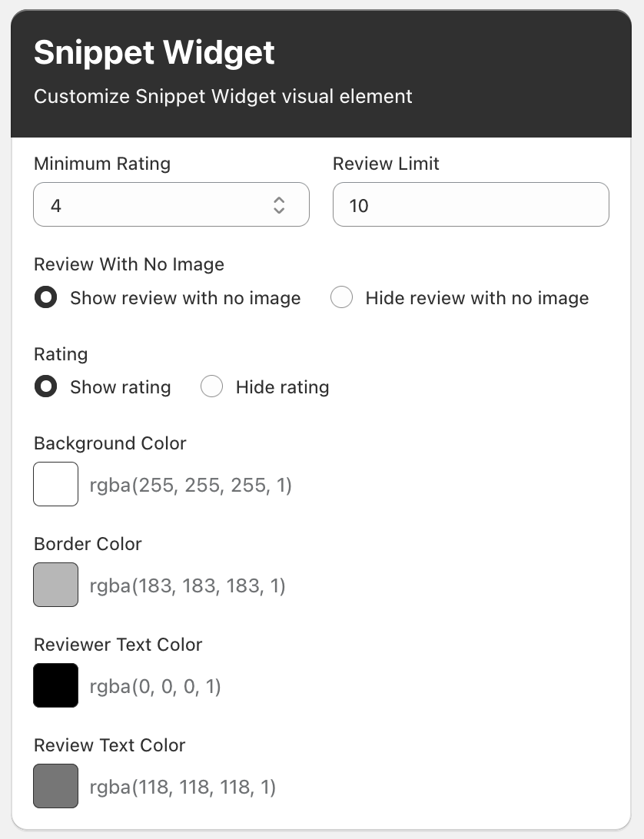Screen dimensions: 644x839
Task: Select the 'Show review with no image' radio button
Action: pos(45,298)
